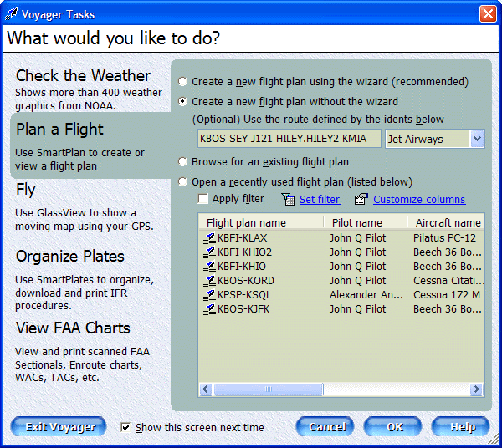Select the KBOS-KJFK flight plan row
The height and width of the screenshot is (448, 502).
click(x=341, y=309)
